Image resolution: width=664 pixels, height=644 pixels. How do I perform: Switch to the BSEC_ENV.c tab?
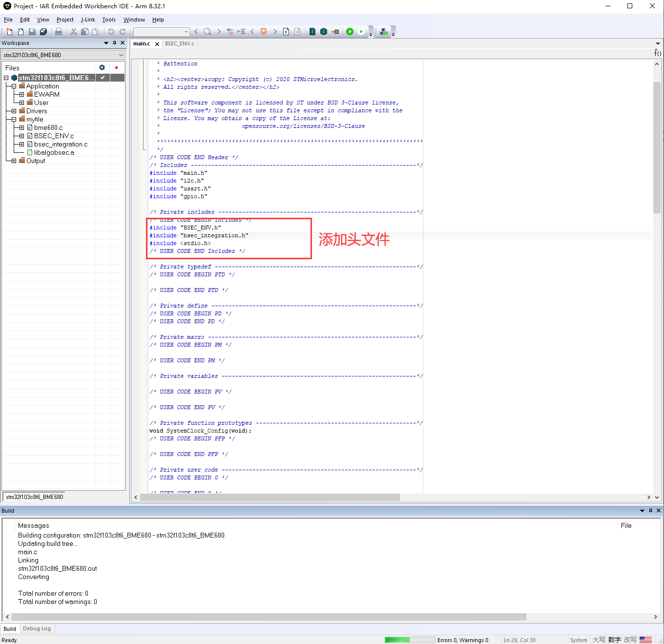tap(179, 43)
